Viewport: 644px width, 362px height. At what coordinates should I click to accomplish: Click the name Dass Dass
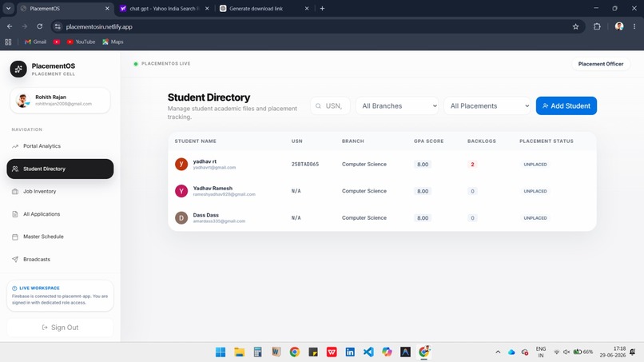click(x=206, y=215)
